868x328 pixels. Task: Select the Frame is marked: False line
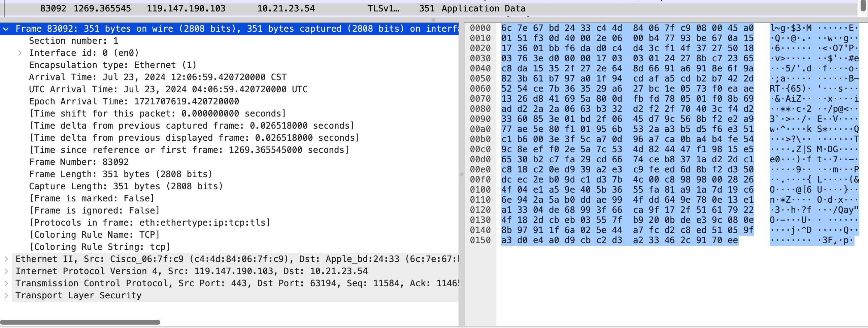pos(92,199)
